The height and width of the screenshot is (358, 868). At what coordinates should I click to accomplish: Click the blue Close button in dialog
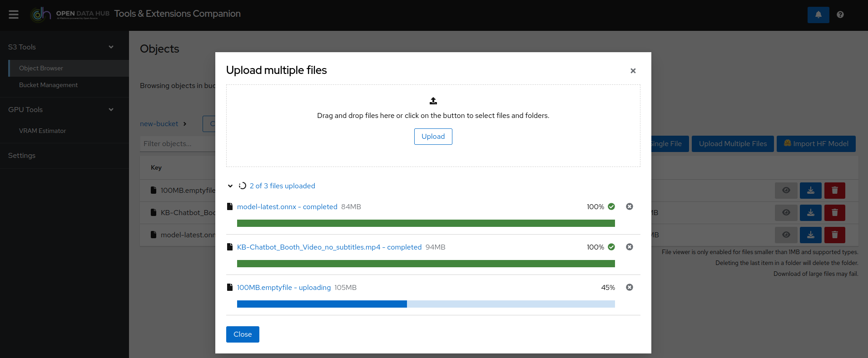coord(243,334)
